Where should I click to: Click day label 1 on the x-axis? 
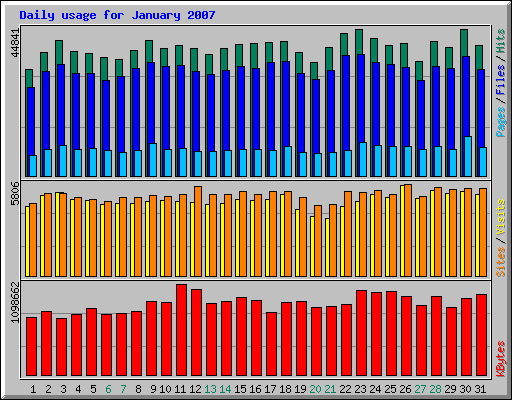tap(33, 389)
